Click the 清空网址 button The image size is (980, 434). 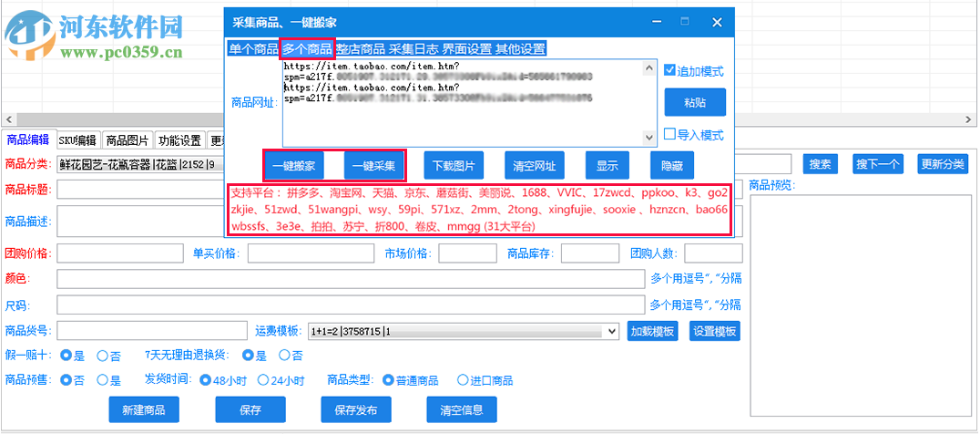535,166
